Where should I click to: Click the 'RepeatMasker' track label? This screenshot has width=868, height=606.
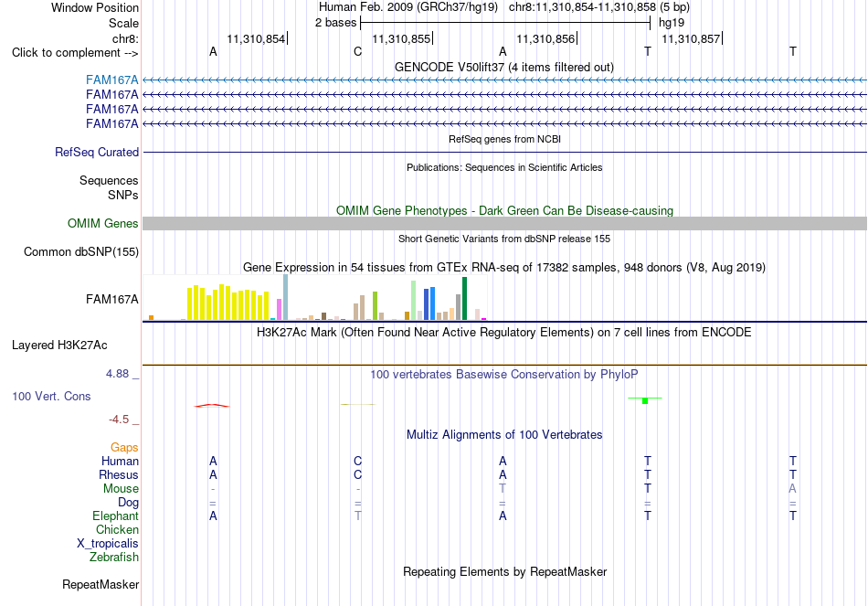101,584
